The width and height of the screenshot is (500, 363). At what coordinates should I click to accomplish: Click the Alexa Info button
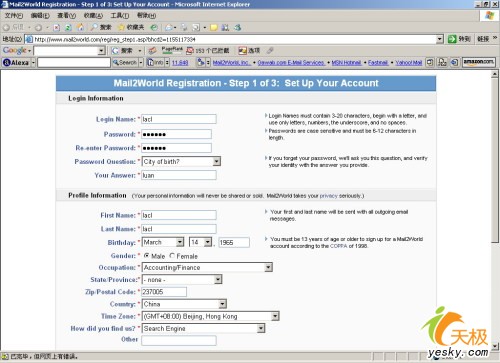point(155,62)
